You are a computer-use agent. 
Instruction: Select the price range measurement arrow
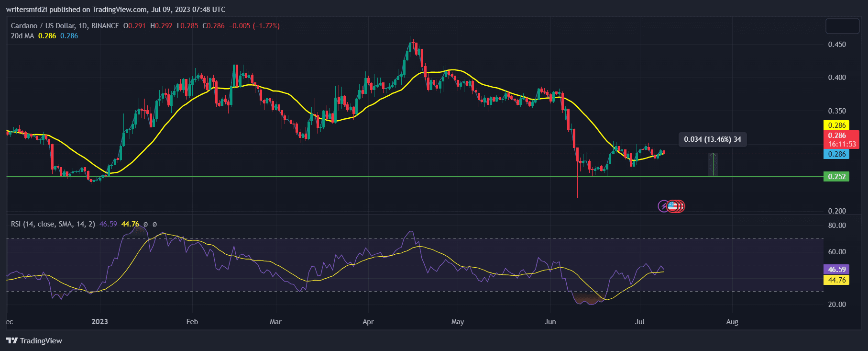click(x=713, y=164)
